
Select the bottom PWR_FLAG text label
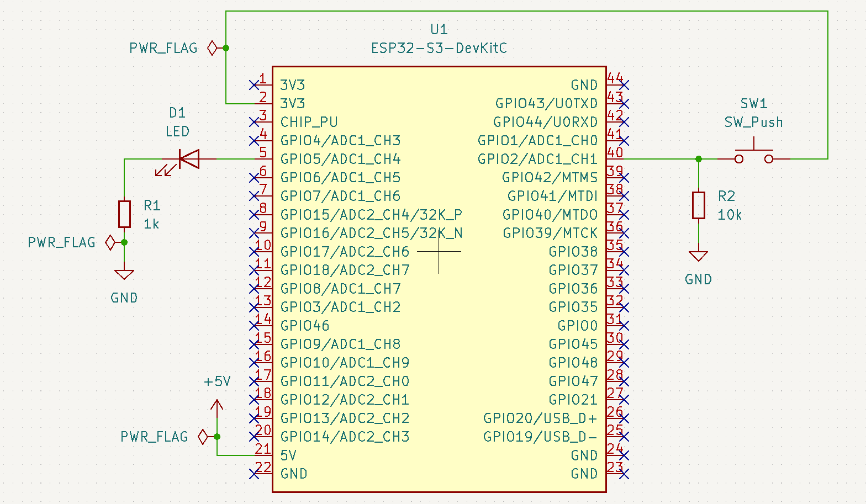[155, 437]
